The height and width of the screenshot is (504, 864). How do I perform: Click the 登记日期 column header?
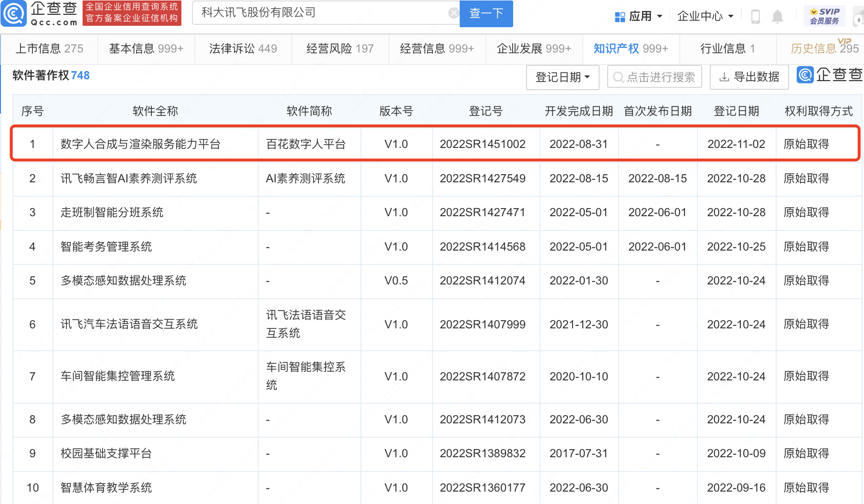click(736, 111)
